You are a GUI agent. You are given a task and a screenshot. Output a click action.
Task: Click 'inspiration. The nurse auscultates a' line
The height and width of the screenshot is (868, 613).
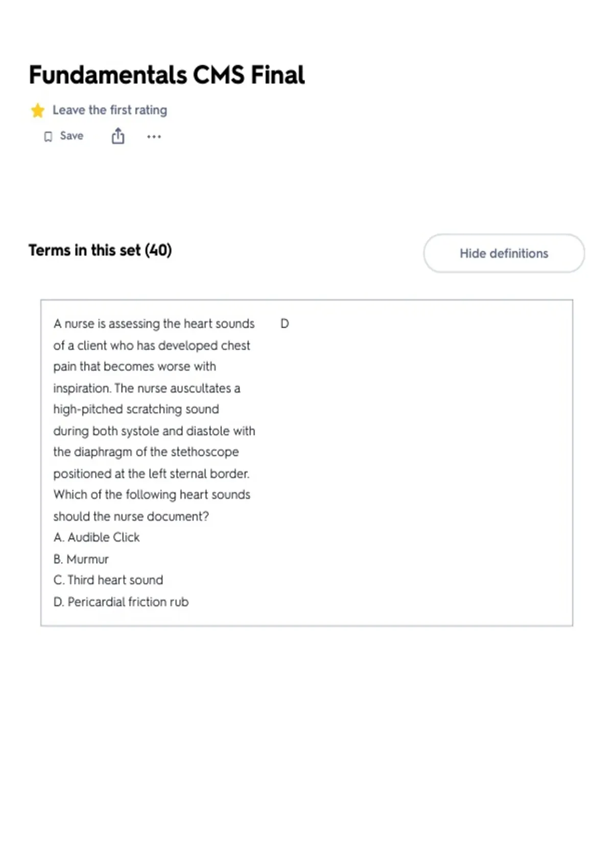tap(147, 388)
